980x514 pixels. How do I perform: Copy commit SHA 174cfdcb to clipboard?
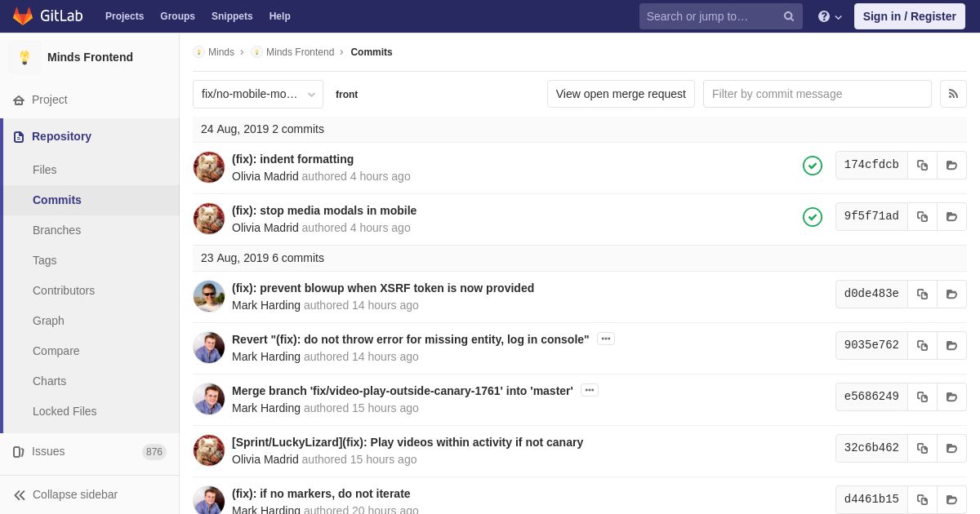(x=922, y=165)
